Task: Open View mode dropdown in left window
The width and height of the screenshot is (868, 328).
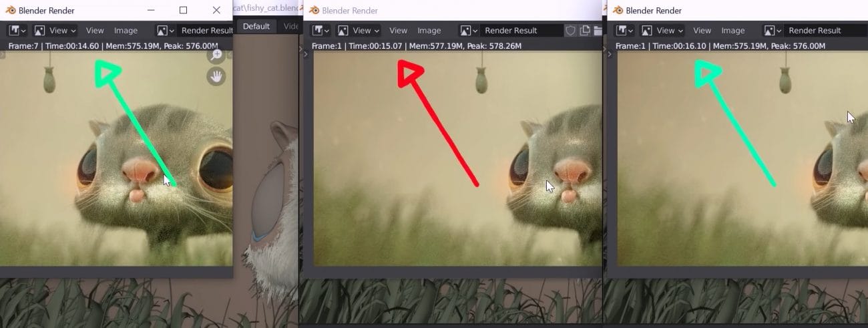Action: click(55, 30)
